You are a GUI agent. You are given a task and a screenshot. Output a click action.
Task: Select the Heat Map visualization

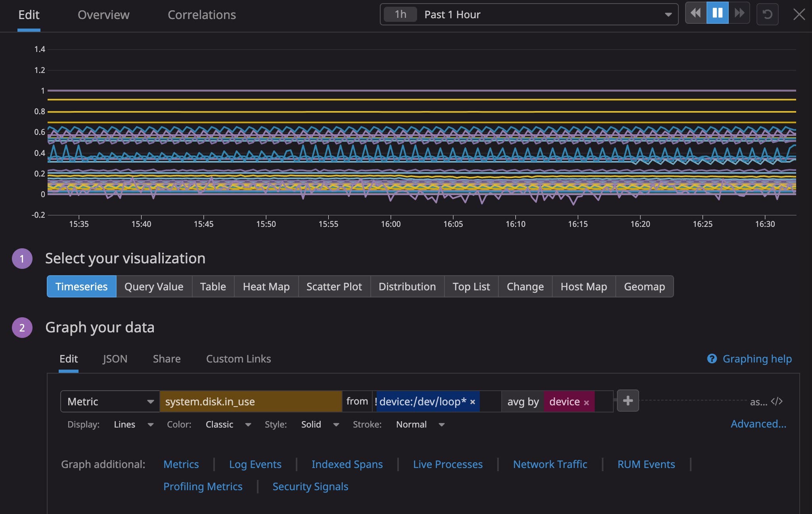266,286
